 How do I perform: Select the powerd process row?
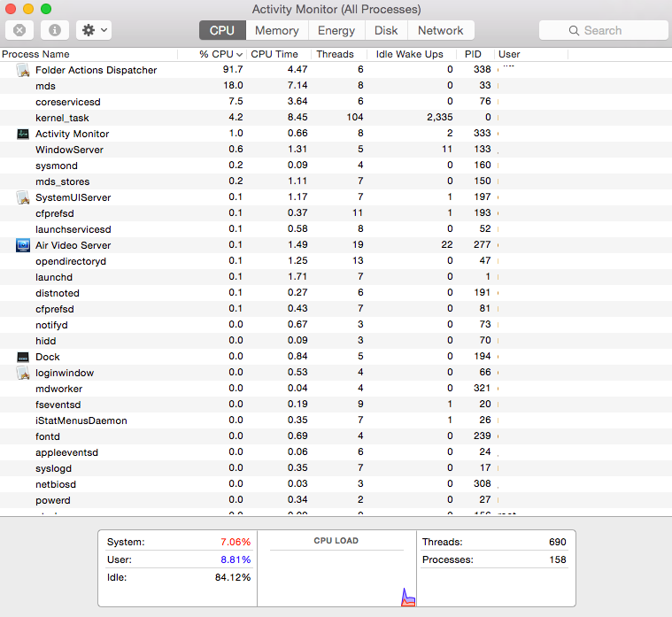336,500
